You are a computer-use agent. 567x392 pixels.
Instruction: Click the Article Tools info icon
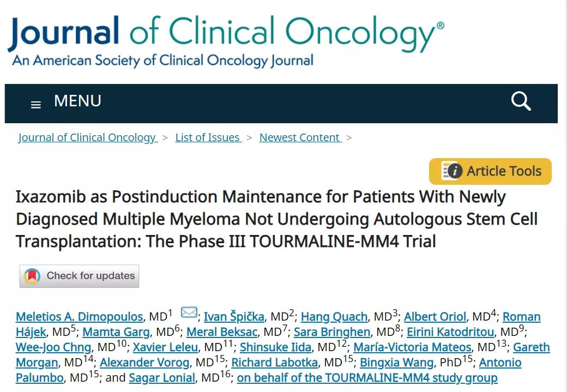451,171
